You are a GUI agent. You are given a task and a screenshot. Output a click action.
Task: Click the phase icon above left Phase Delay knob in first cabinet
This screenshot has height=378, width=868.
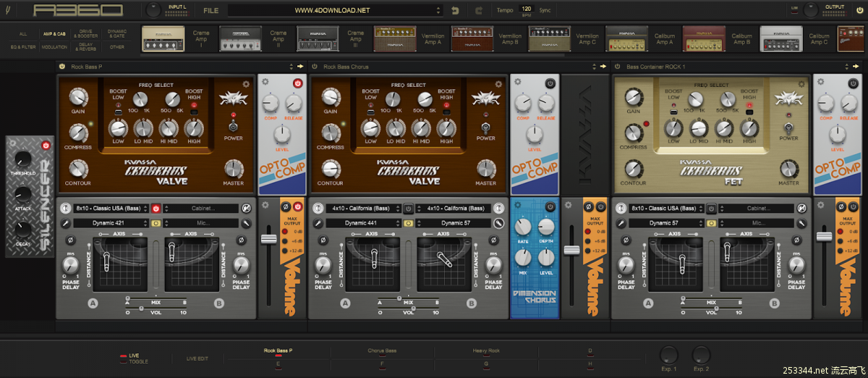(x=70, y=240)
